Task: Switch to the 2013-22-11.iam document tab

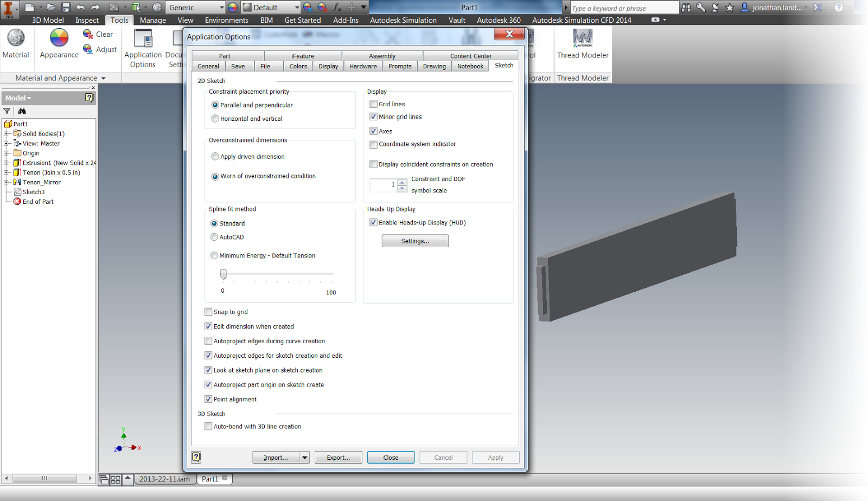Action: pyautogui.click(x=165, y=479)
